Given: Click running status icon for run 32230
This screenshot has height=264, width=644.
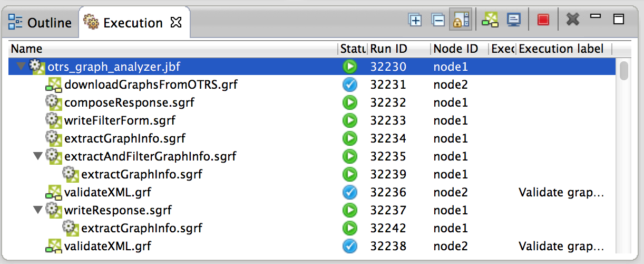Looking at the screenshot, I should [x=349, y=67].
